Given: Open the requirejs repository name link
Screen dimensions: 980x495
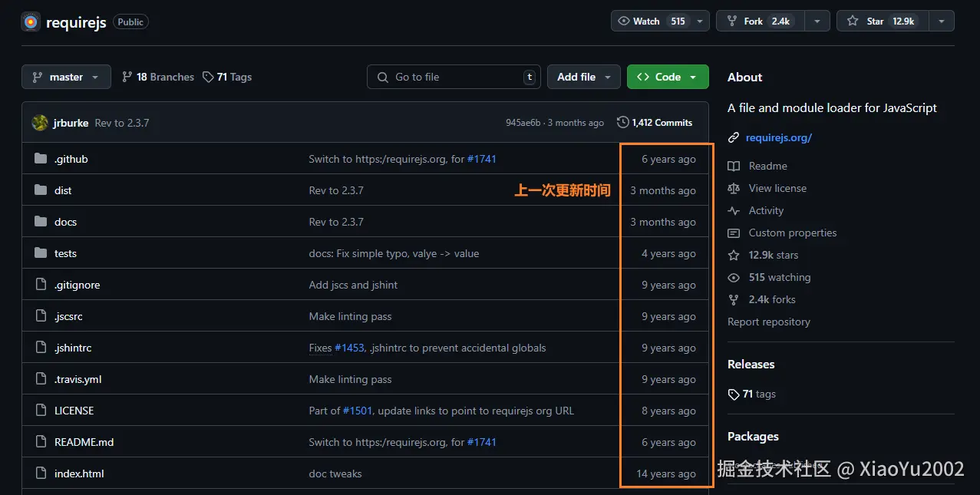Looking at the screenshot, I should coord(77,22).
